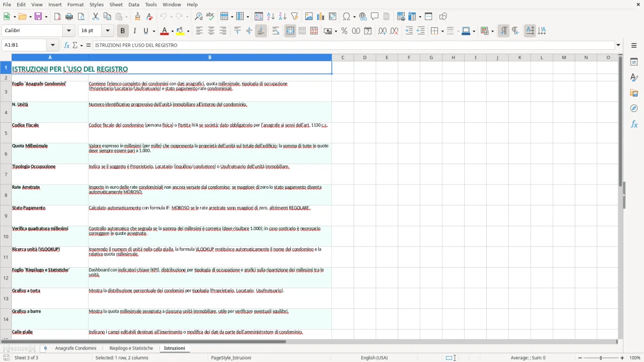
Task: Insert an image via toolbar icon
Action: pos(309,17)
